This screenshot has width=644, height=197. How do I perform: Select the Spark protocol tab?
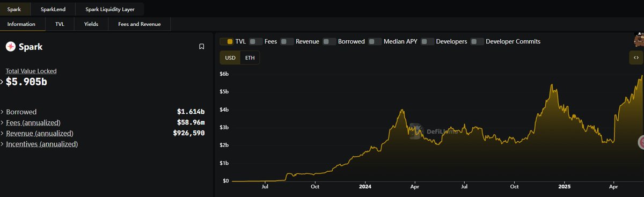pos(14,10)
